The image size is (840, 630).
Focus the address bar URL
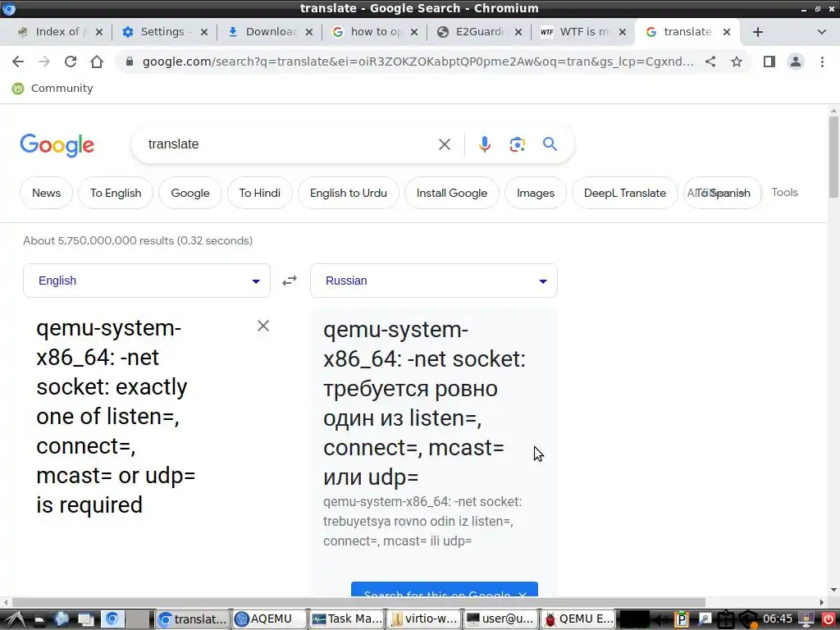(x=418, y=62)
